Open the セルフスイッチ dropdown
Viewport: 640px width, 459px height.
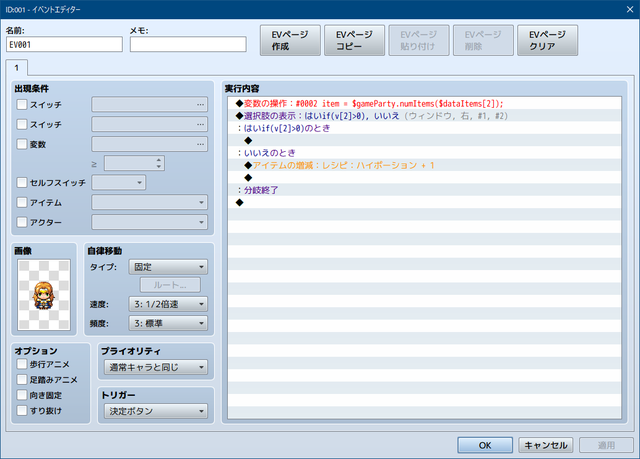tap(119, 182)
